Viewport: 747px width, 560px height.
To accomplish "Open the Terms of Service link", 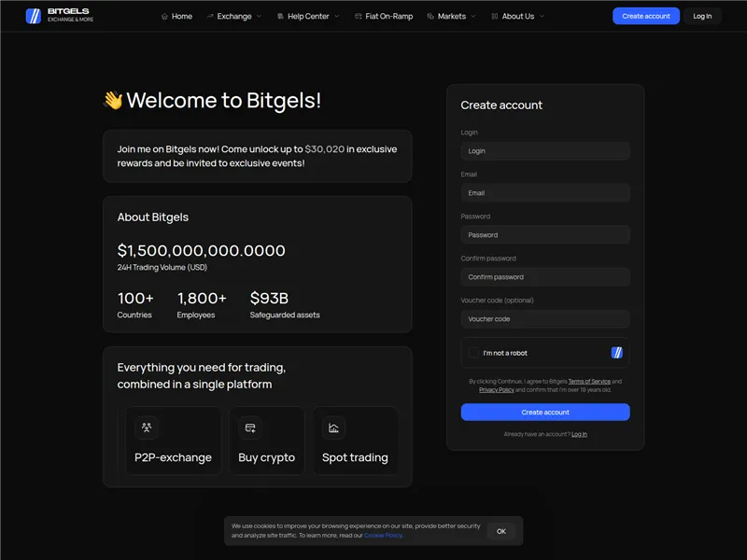I will pyautogui.click(x=591, y=381).
